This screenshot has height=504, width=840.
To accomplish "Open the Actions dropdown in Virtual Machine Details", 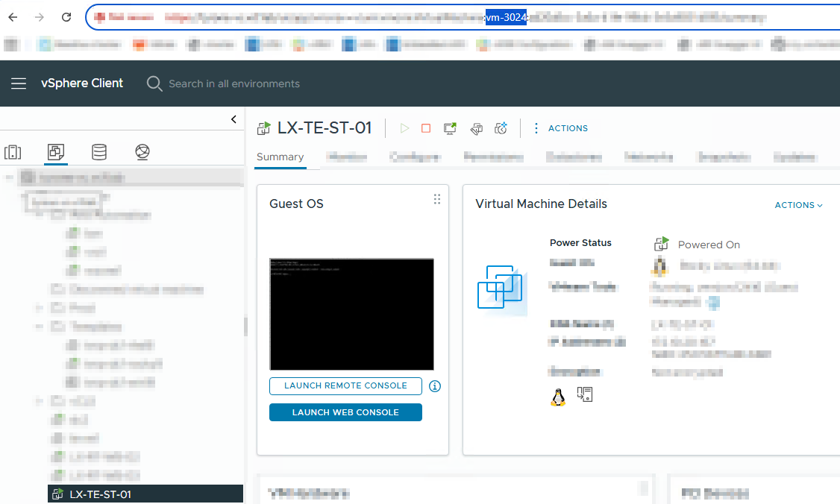I will click(x=798, y=204).
